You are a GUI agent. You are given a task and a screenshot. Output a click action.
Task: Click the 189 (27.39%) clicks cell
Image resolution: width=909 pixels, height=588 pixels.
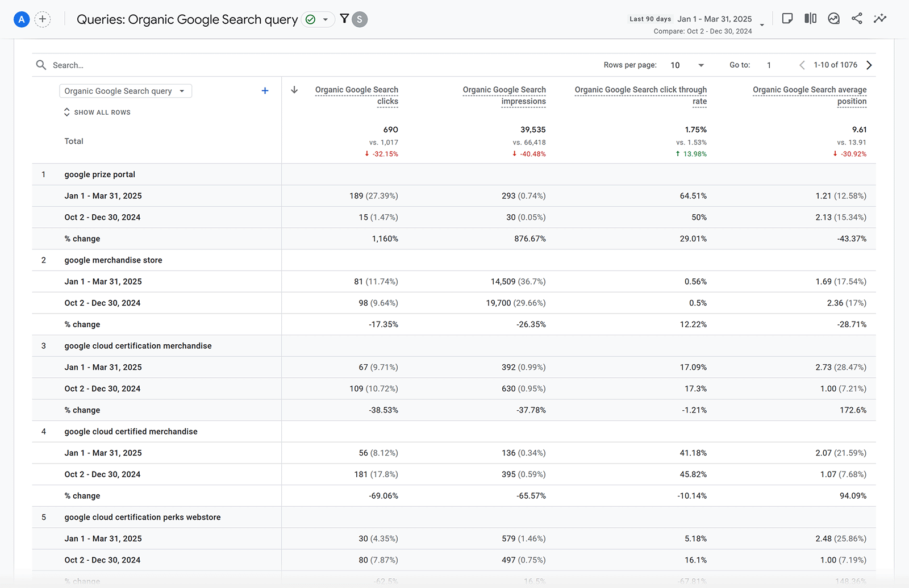tap(373, 196)
